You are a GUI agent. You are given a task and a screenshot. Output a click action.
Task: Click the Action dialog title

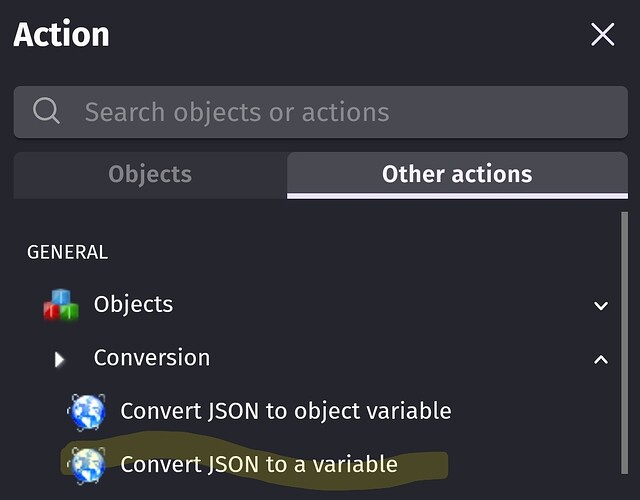coord(61,34)
